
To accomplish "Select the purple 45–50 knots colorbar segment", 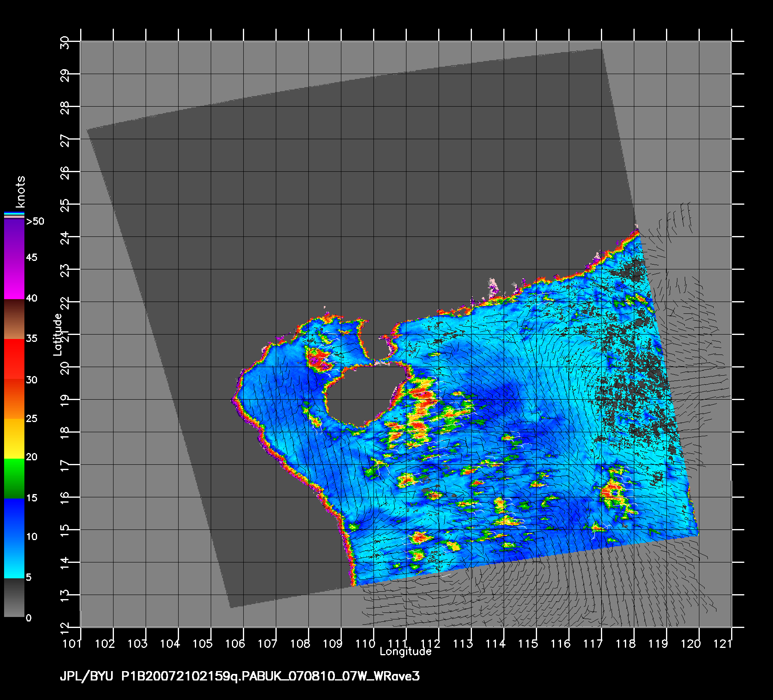I will click(x=14, y=239).
